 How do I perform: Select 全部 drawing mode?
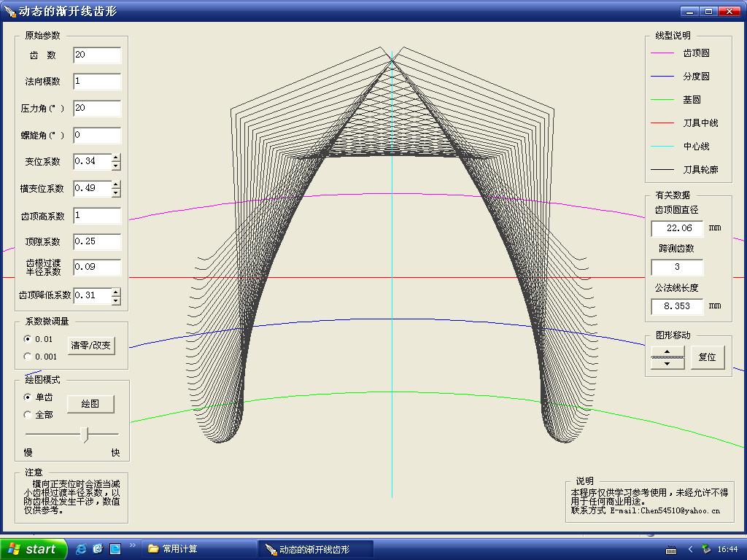coord(27,415)
